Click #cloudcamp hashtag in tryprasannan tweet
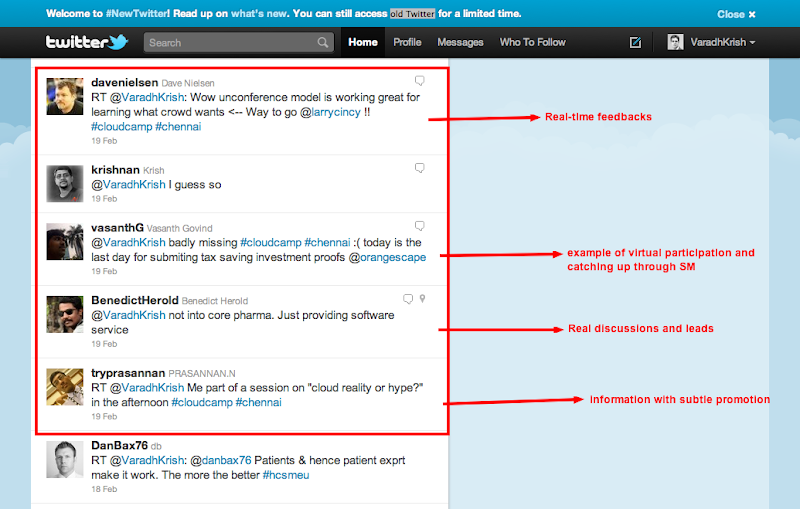The image size is (800, 509). click(x=202, y=402)
